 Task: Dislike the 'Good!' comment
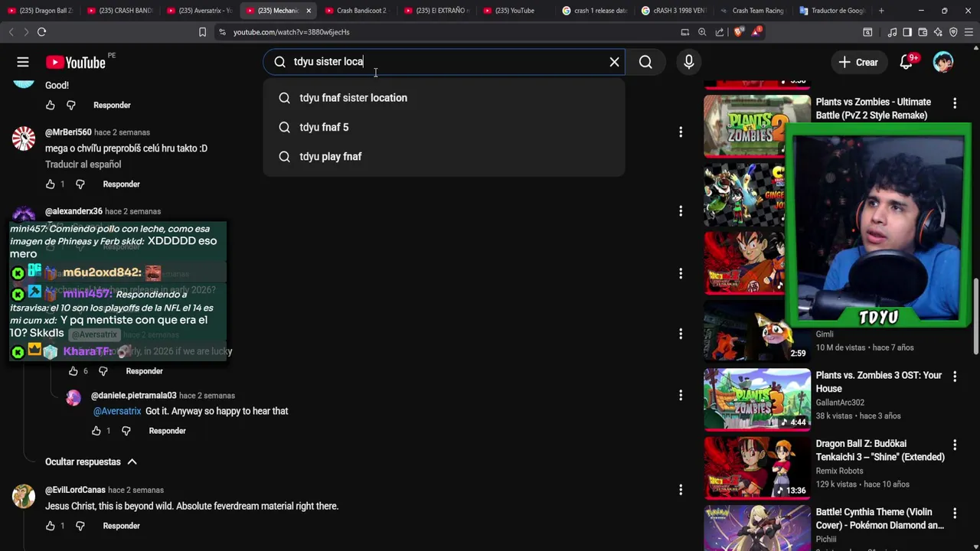(71, 105)
